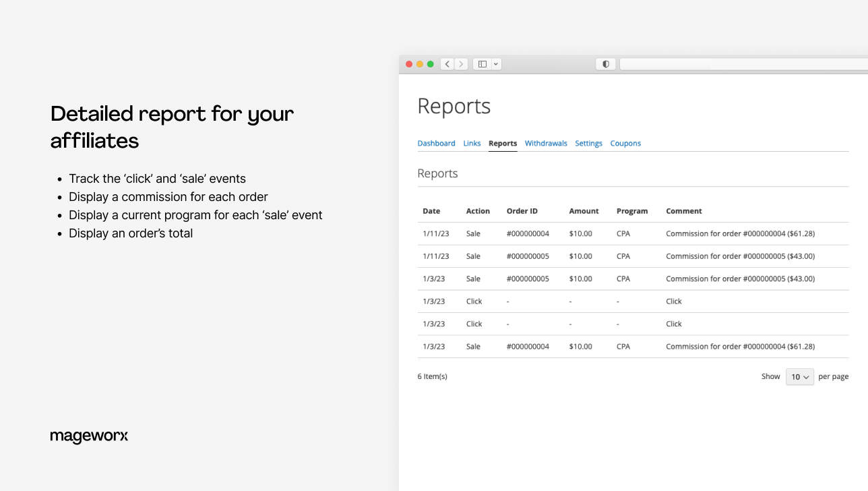868x491 pixels.
Task: Navigate to the Coupons tab
Action: point(625,143)
